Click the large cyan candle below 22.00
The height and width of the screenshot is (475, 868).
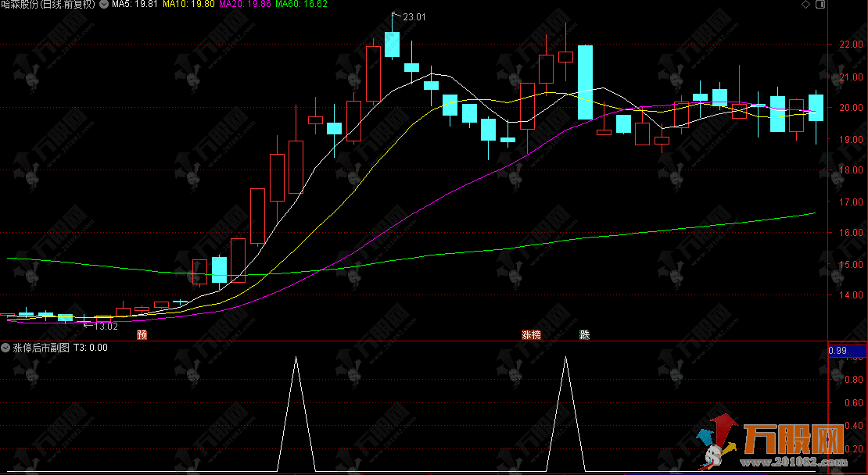click(585, 82)
